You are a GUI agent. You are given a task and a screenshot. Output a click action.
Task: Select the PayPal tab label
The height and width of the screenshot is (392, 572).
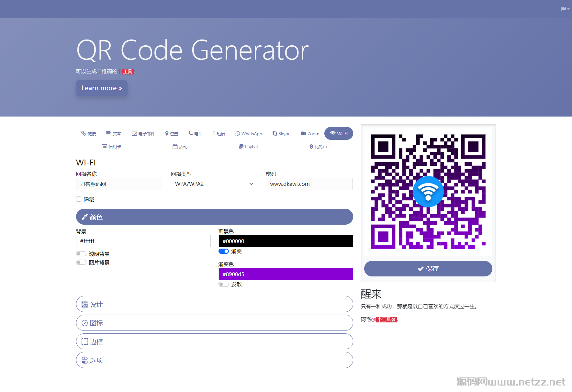251,147
